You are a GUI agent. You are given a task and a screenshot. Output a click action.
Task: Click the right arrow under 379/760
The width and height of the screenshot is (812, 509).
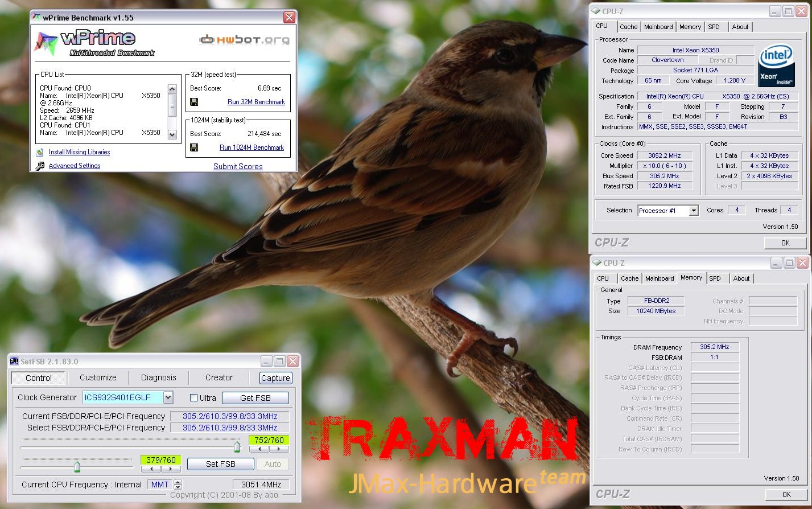coord(171,470)
